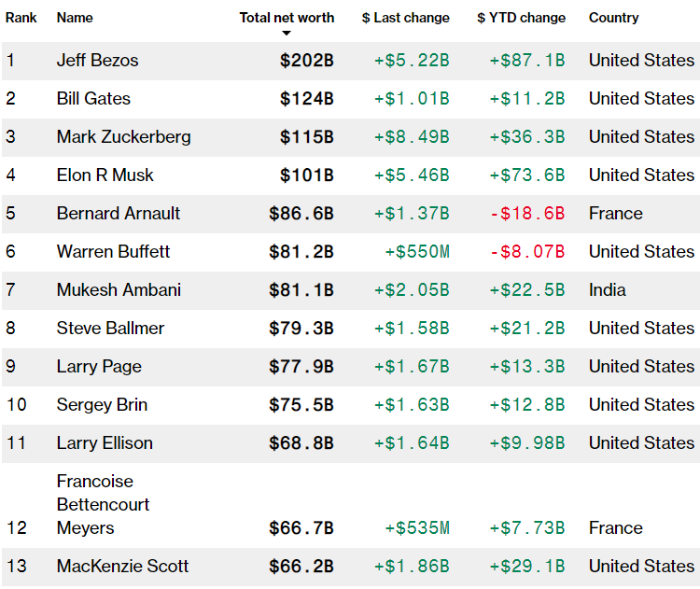The width and height of the screenshot is (700, 589).
Task: Open Elon R Musk's profile
Action: point(105,175)
